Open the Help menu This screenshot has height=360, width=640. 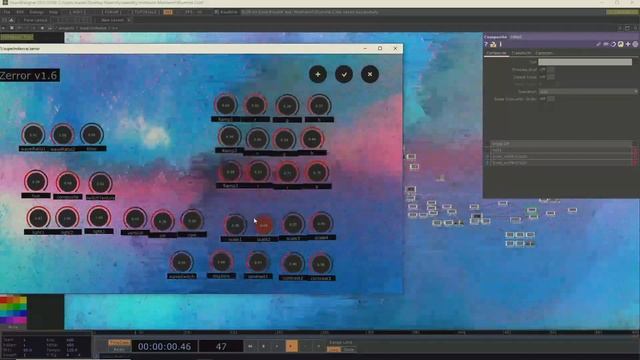click(53, 12)
